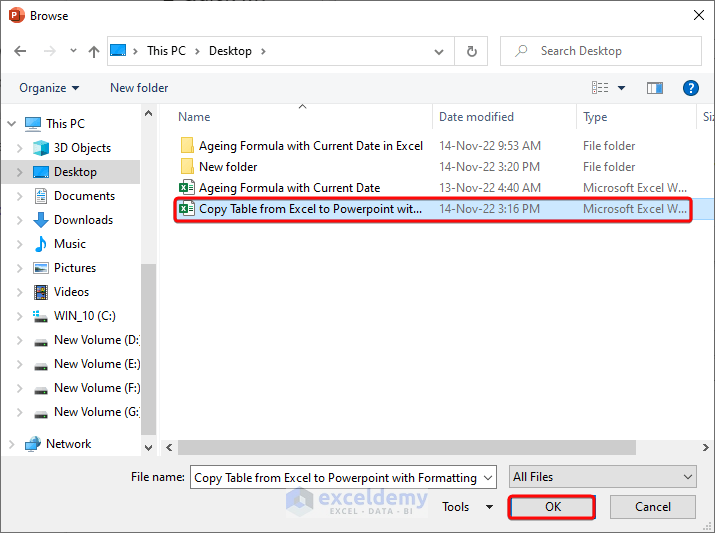Select Desktop in the address path

pyautogui.click(x=230, y=51)
